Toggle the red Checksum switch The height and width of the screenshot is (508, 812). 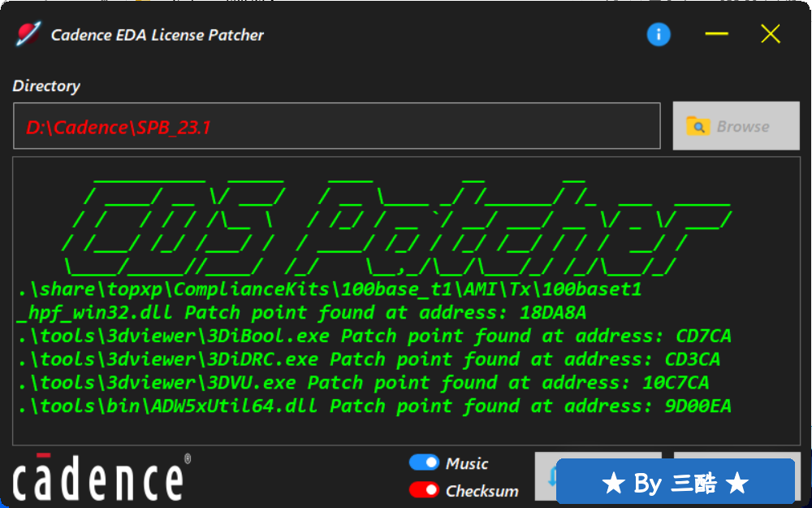[424, 490]
